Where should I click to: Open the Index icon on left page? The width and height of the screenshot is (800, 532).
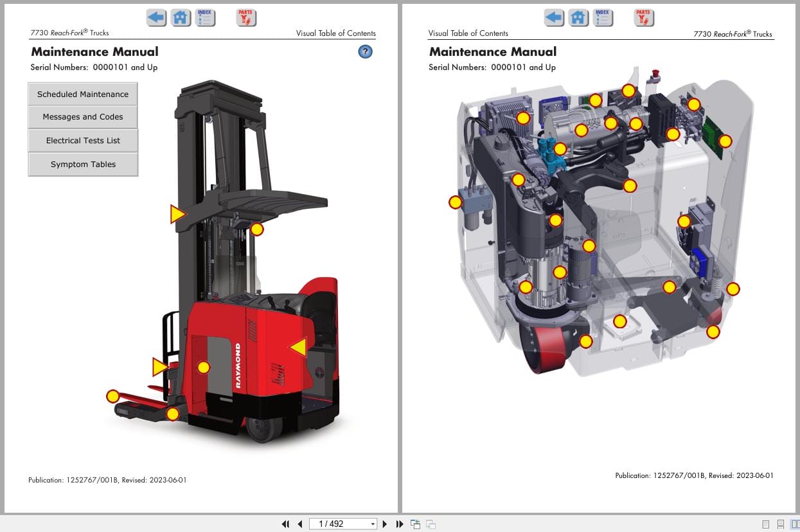(x=205, y=17)
